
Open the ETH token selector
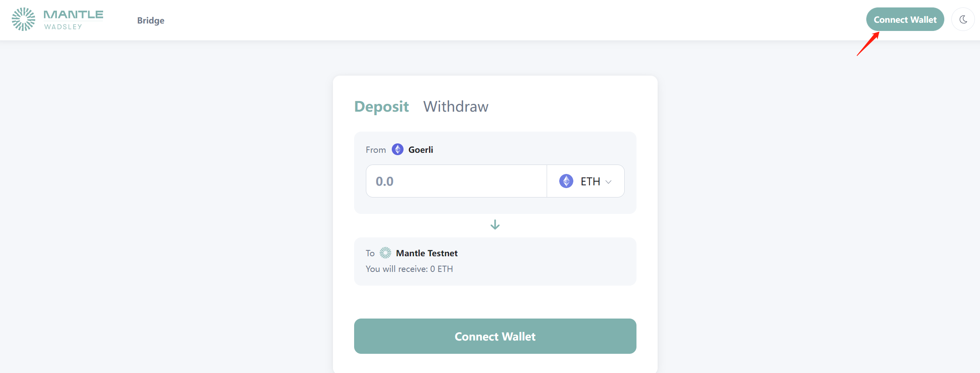(585, 181)
